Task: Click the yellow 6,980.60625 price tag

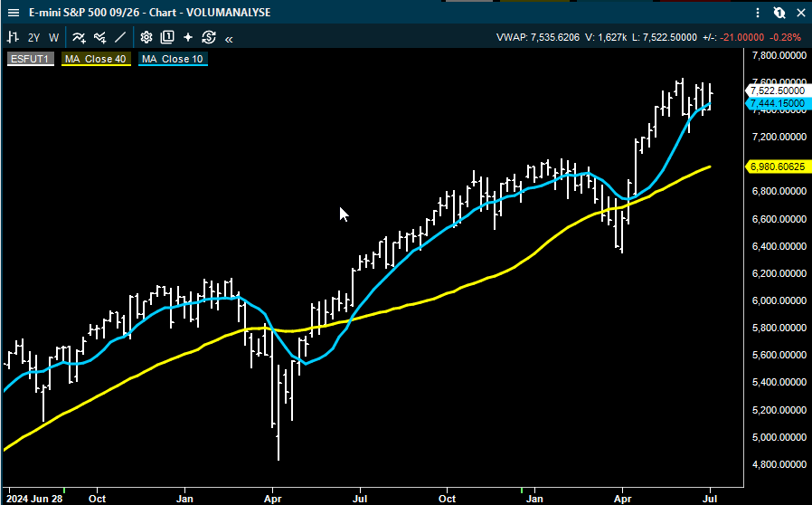Action: point(777,167)
